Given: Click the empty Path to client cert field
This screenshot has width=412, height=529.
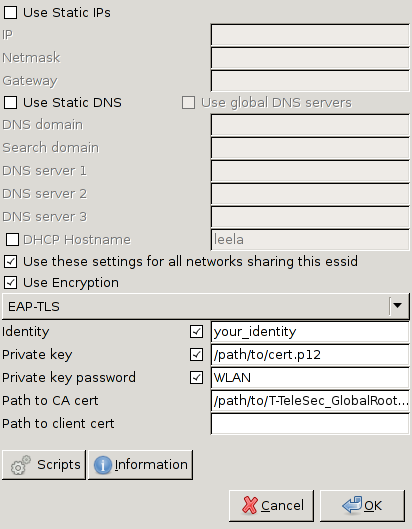Looking at the screenshot, I should [310, 423].
